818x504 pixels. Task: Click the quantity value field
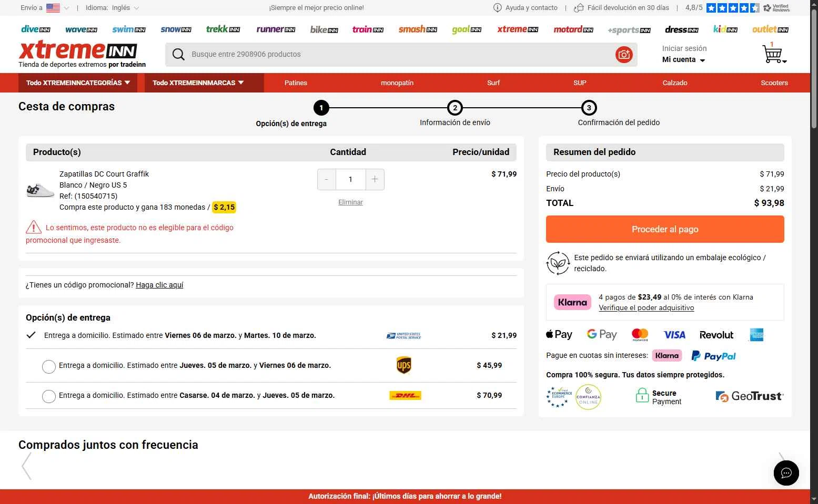coord(350,179)
